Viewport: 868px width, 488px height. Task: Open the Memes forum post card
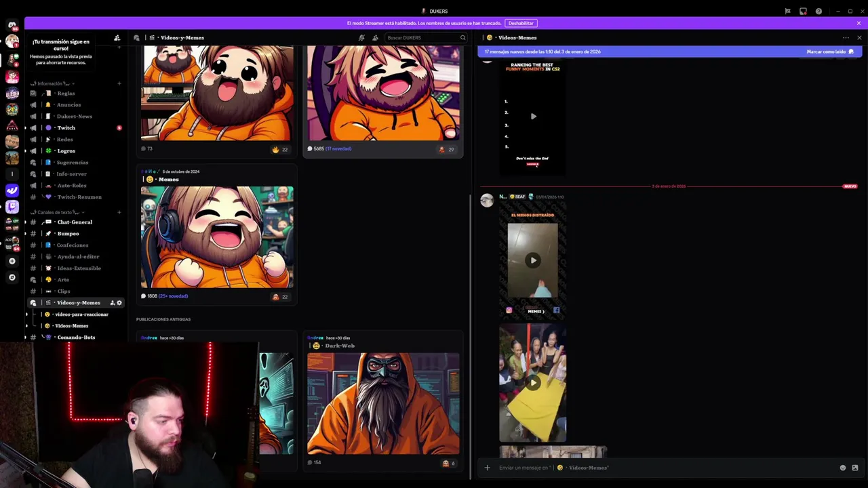pyautogui.click(x=217, y=235)
